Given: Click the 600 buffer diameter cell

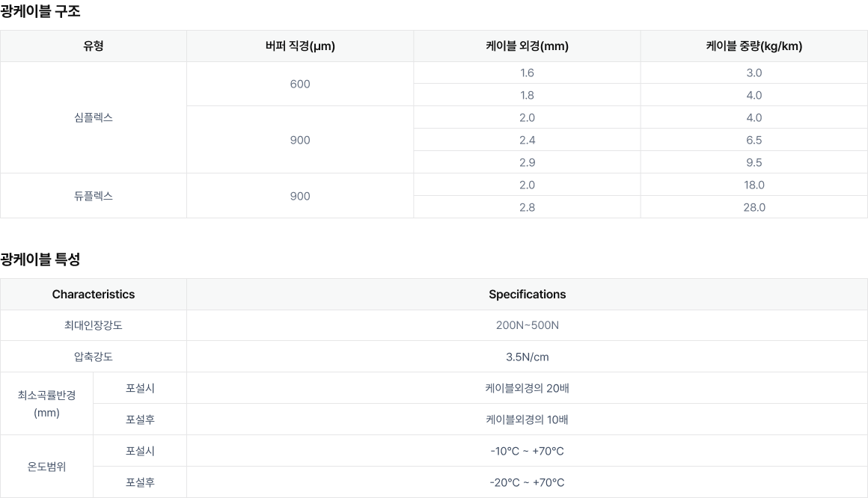Looking at the screenshot, I should (x=300, y=84).
